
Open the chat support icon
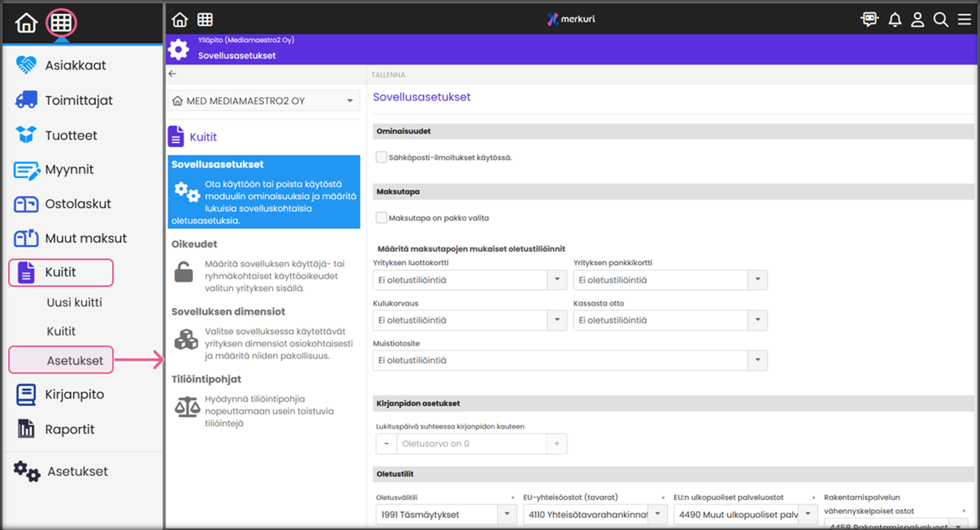click(x=869, y=20)
